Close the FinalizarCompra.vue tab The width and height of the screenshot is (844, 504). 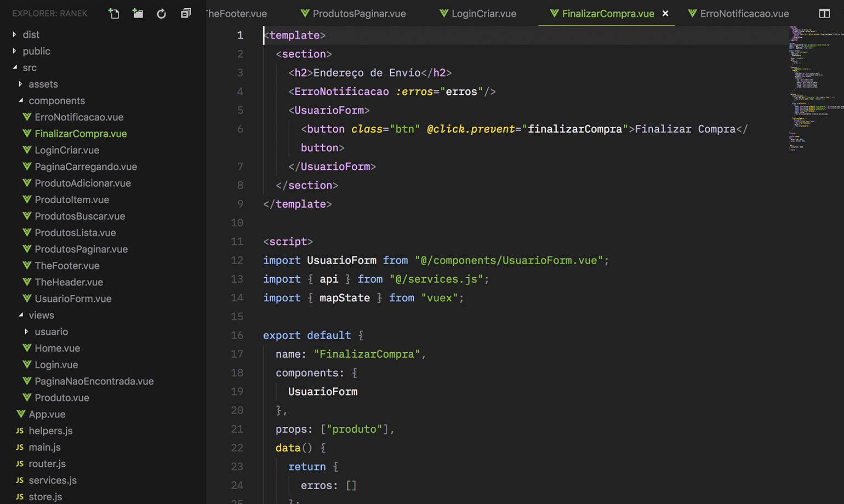point(665,13)
